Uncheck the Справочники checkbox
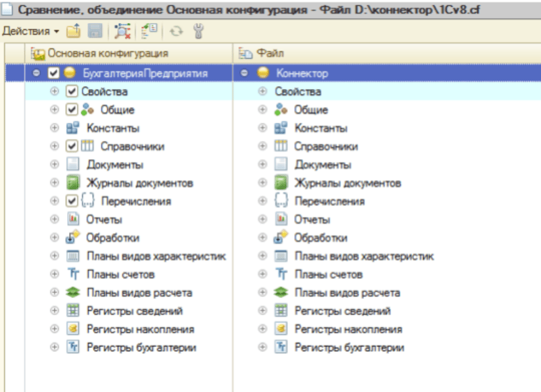 (x=72, y=146)
